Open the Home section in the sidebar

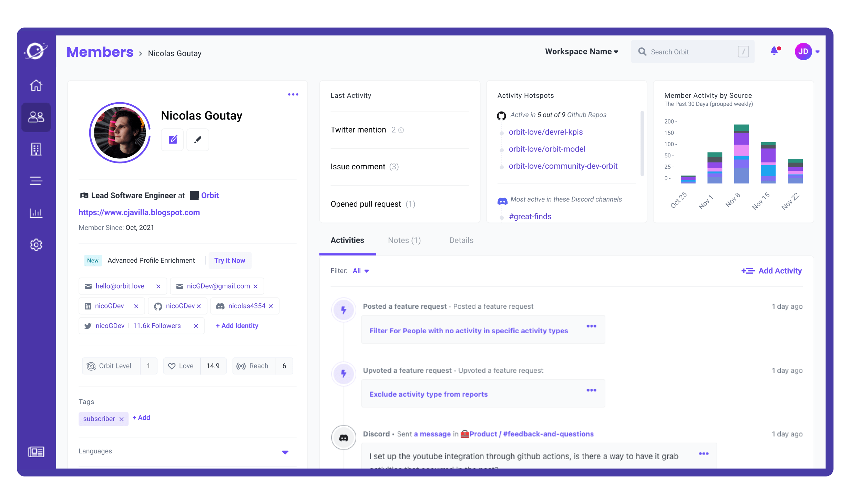36,85
